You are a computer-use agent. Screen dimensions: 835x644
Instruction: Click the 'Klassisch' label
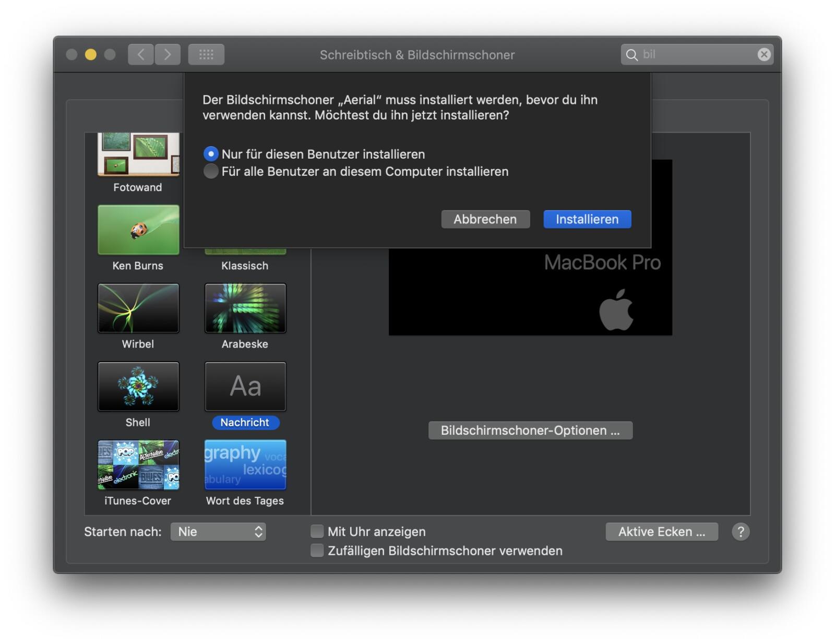[245, 266]
